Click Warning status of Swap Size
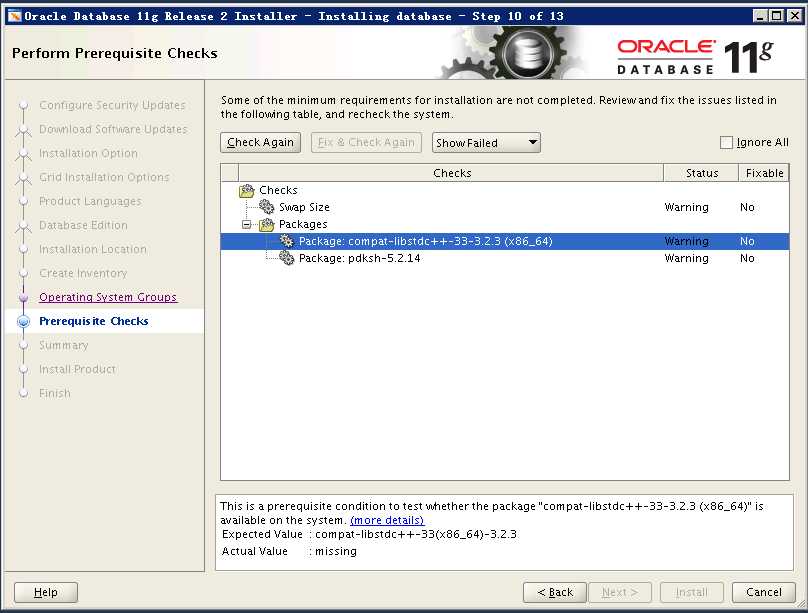 click(686, 207)
